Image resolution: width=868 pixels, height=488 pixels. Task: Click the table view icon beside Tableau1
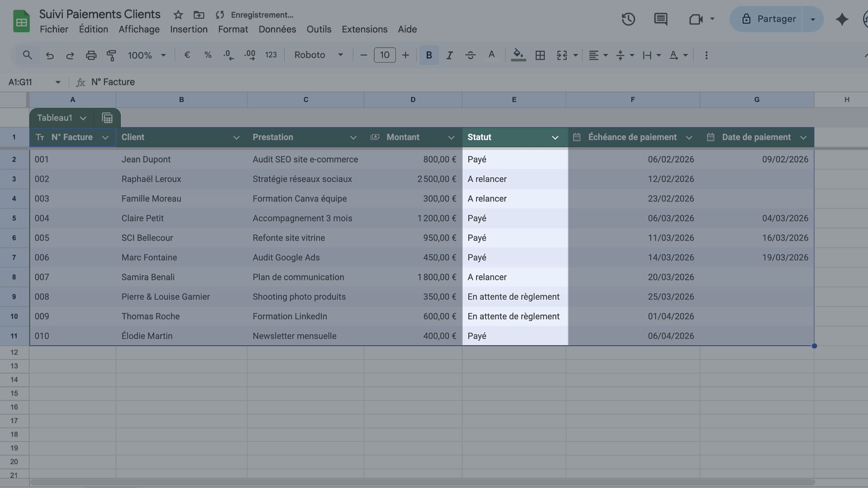tap(107, 118)
